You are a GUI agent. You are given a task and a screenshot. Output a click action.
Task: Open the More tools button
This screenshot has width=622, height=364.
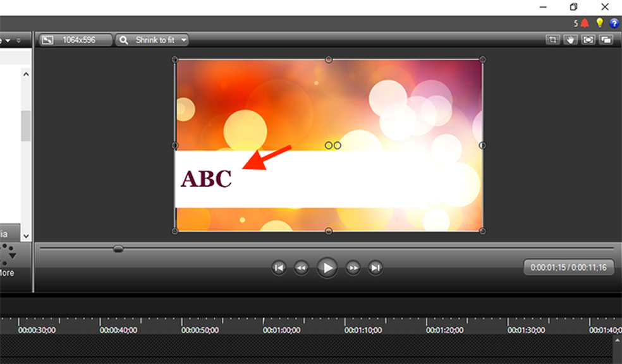7,261
